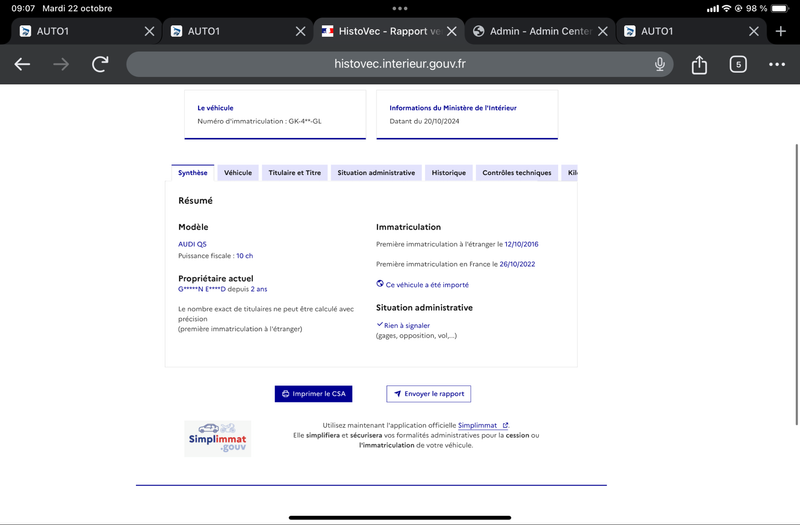Switch to the last AUTO1 tab
The width and height of the screenshot is (800, 525).
coord(691,31)
